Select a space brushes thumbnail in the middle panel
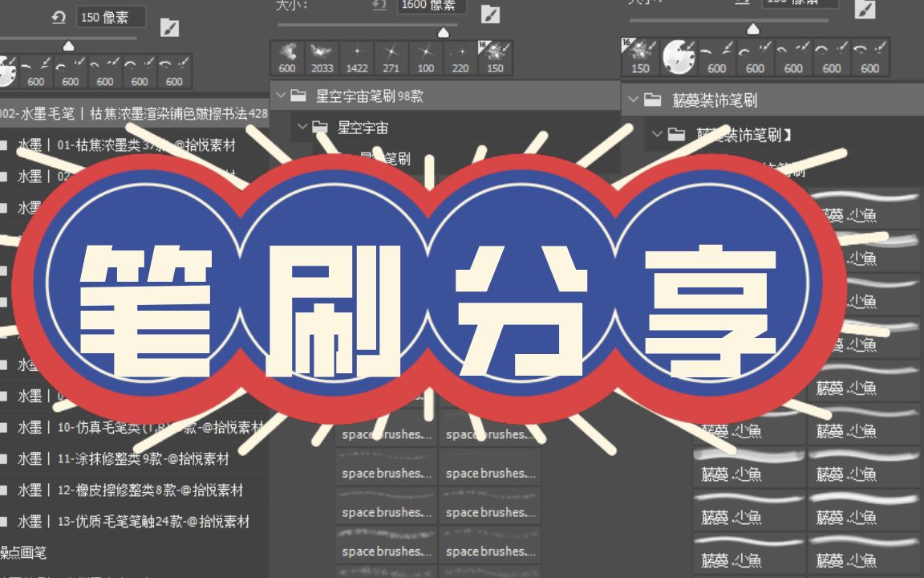Viewport: 924px width, 578px height. pos(385,473)
